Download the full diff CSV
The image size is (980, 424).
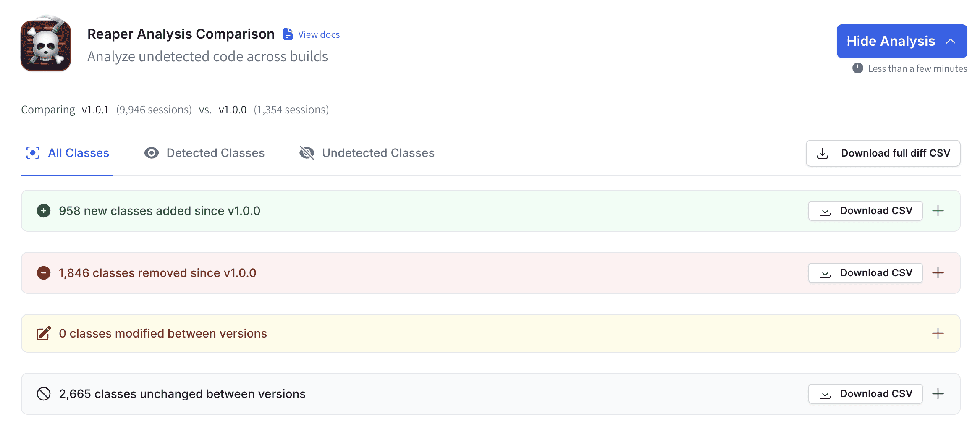point(883,153)
